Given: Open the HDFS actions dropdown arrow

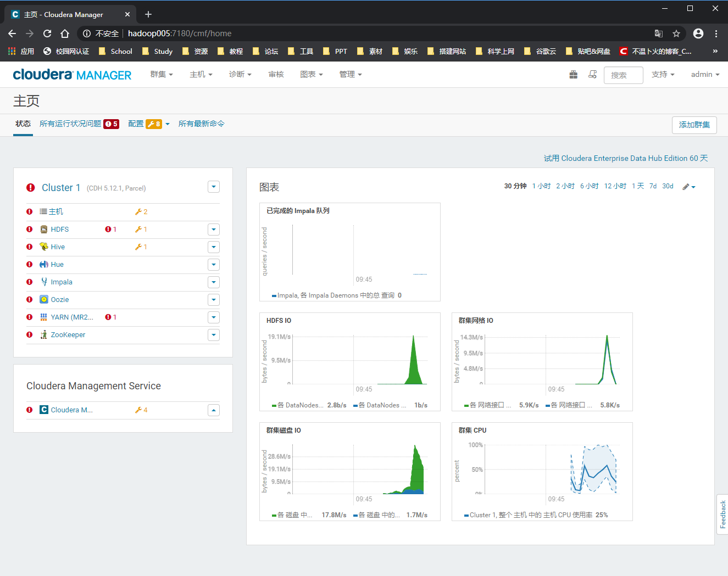Looking at the screenshot, I should [x=214, y=230].
